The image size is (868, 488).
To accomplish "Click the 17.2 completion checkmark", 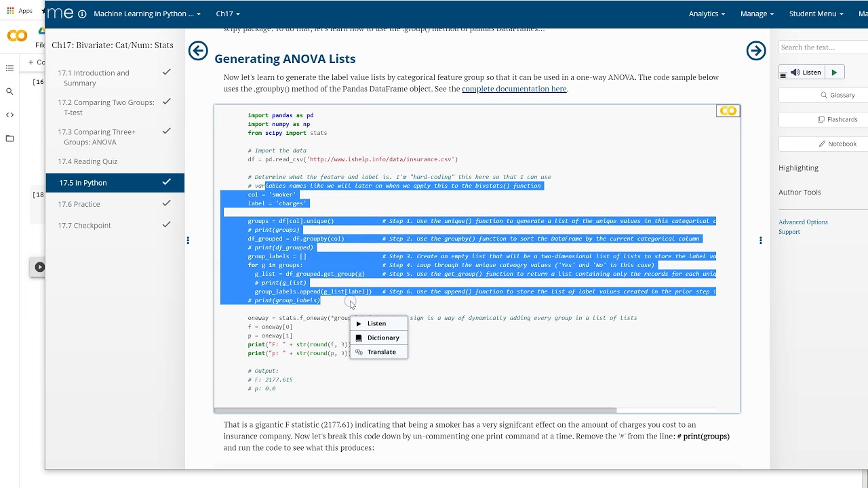I will (x=166, y=102).
